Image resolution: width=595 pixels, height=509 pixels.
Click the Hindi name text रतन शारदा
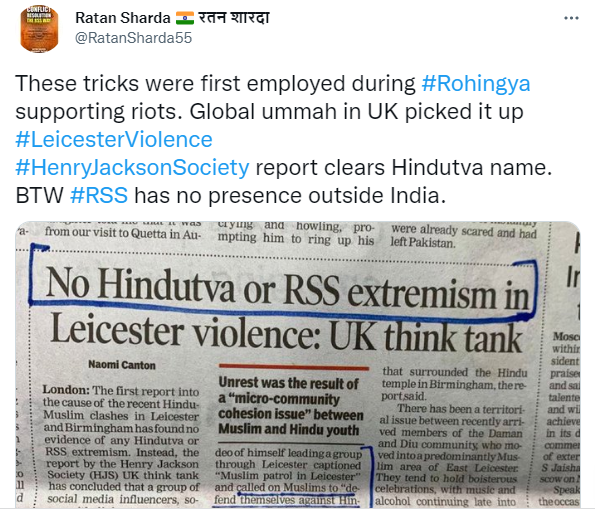(x=234, y=18)
